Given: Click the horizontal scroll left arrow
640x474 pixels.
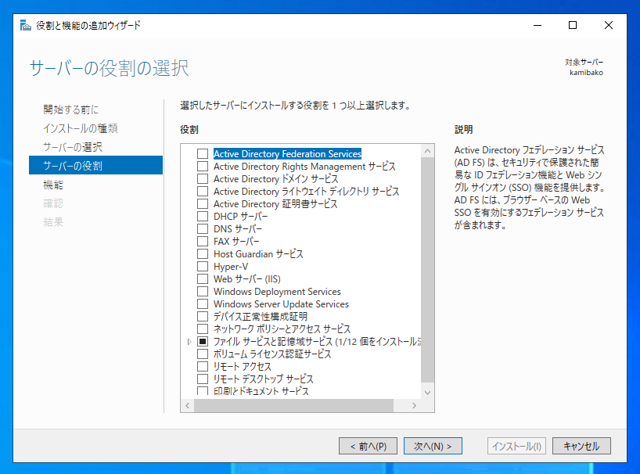Looking at the screenshot, I should click(x=187, y=405).
